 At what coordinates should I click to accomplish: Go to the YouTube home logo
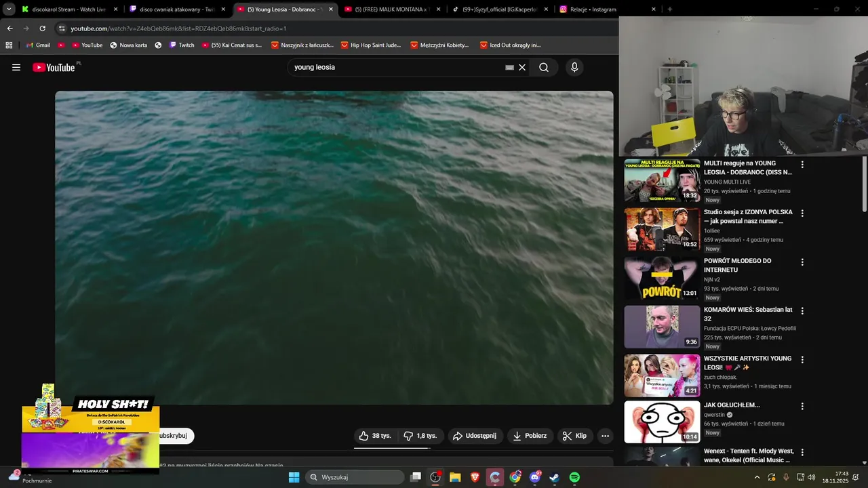(x=54, y=67)
